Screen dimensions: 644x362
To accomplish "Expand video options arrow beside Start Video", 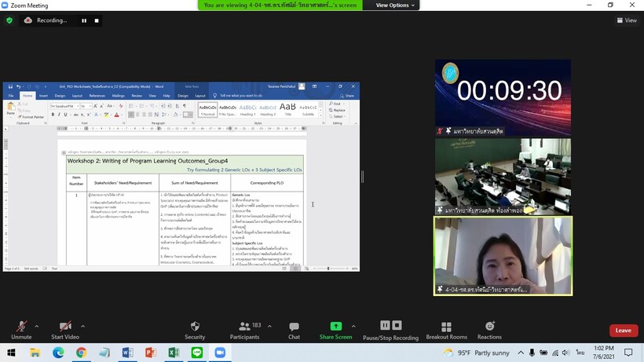I will pos(82,327).
